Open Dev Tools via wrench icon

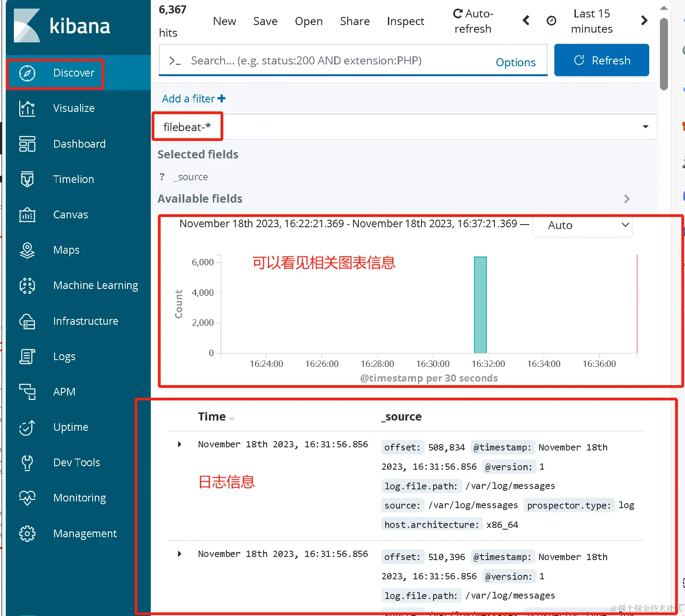(27, 463)
